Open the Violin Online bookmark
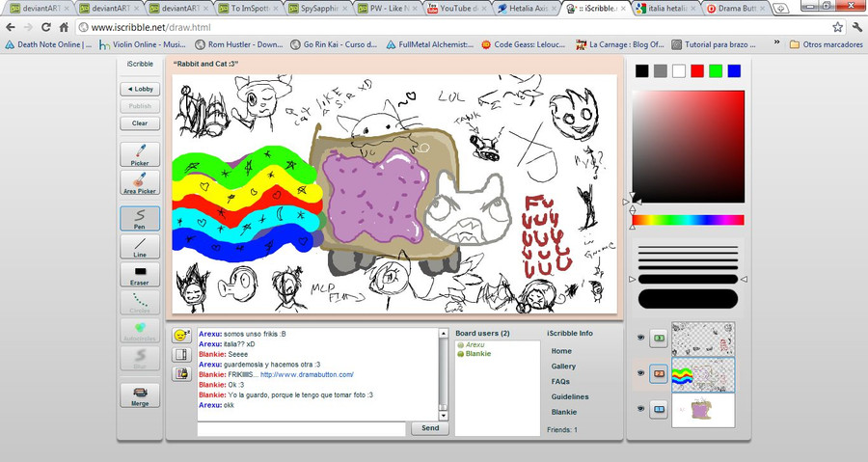 pos(143,44)
